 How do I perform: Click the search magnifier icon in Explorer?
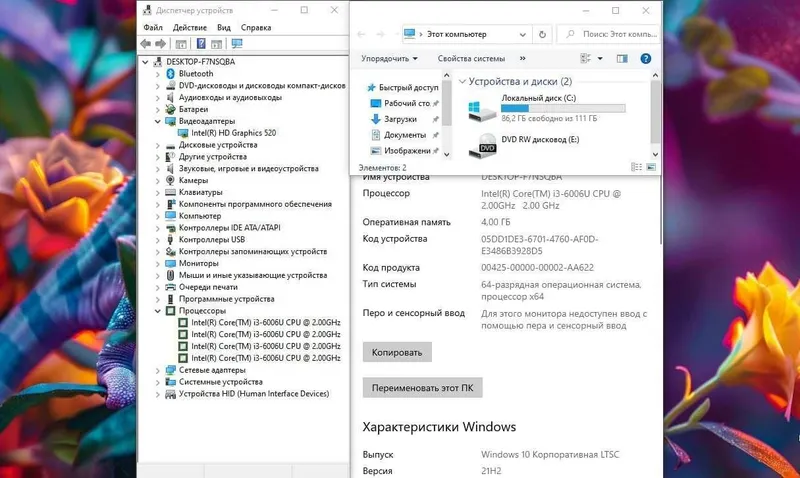(570, 34)
